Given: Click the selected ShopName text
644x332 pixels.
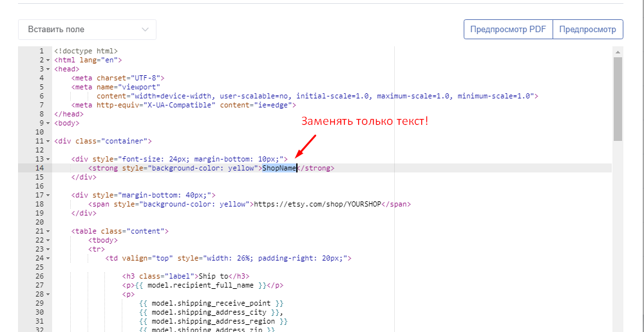Looking at the screenshot, I should pos(279,169).
